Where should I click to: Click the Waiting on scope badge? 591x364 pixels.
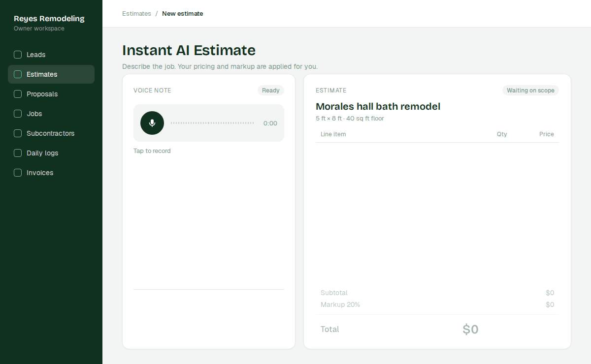(x=530, y=91)
